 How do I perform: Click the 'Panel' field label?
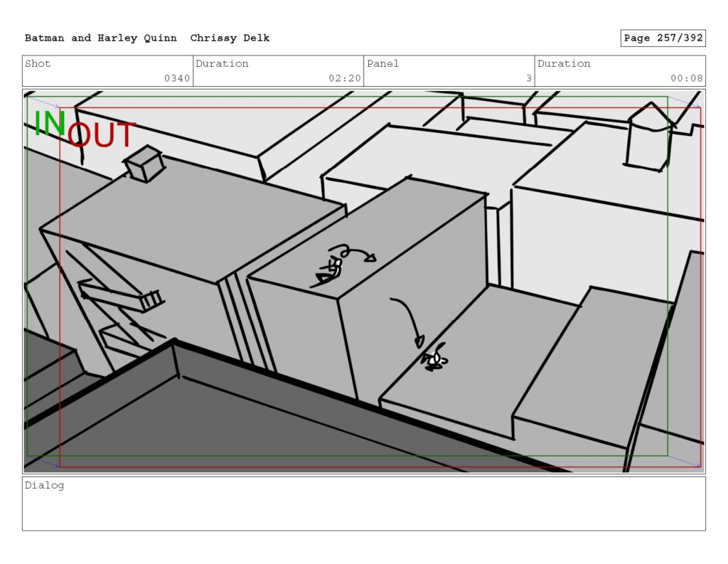click(382, 63)
